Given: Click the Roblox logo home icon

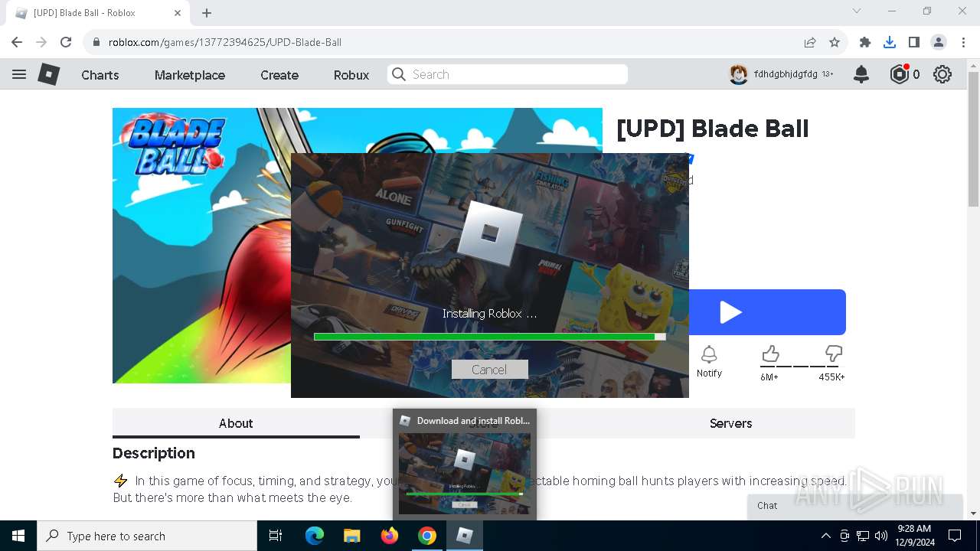Looking at the screenshot, I should point(49,74).
